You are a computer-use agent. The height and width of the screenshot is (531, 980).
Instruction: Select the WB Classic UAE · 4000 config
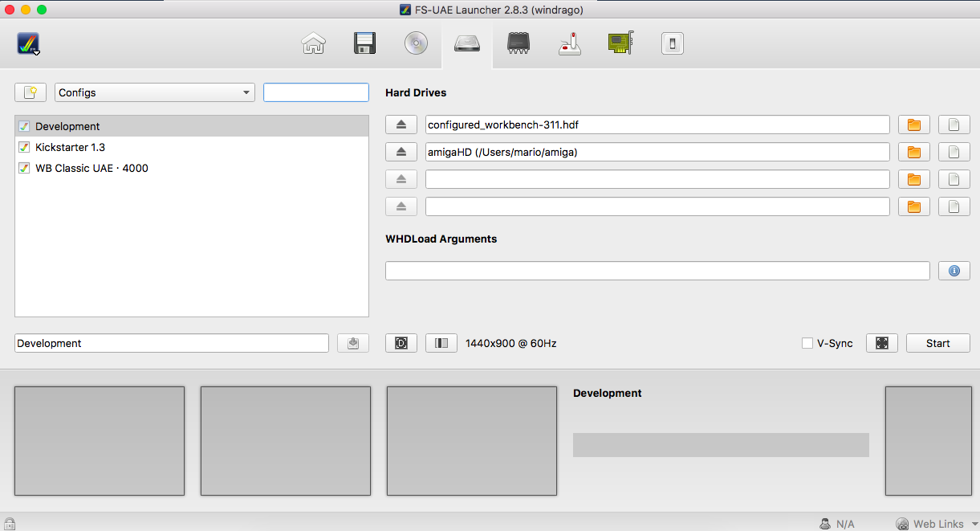[192, 168]
